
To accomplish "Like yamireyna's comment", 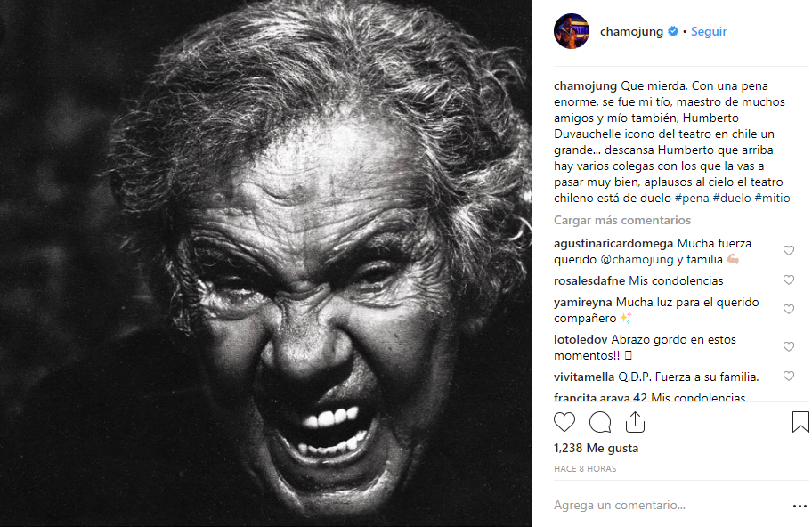I will (788, 310).
